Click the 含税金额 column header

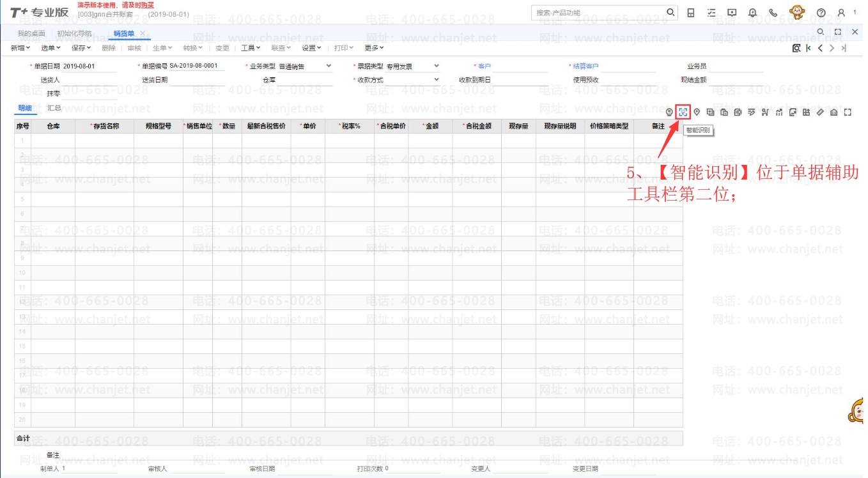click(x=477, y=127)
